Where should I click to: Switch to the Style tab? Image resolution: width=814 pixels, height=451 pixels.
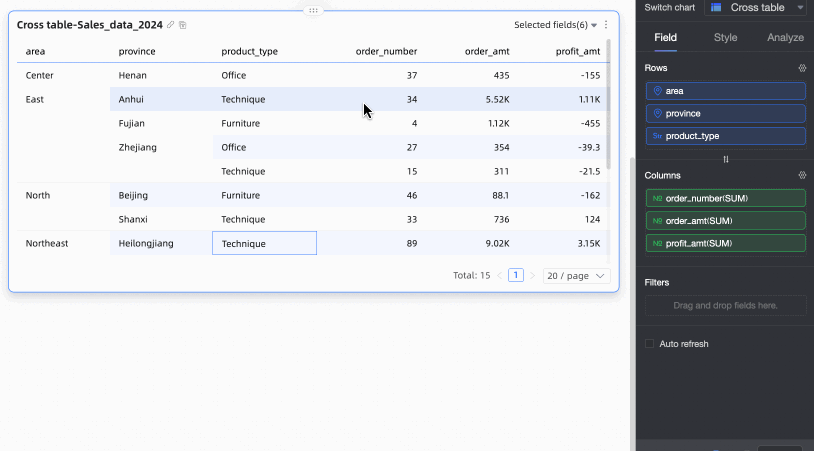725,37
